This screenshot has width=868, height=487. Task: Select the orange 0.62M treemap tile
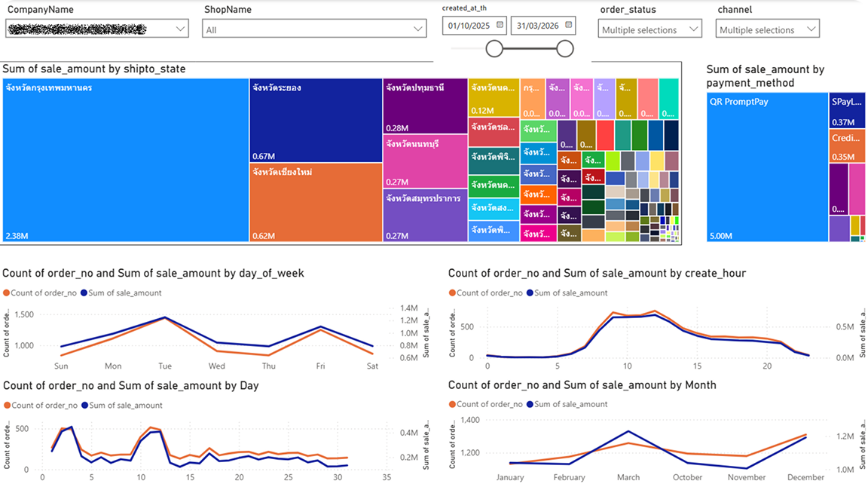pos(316,202)
